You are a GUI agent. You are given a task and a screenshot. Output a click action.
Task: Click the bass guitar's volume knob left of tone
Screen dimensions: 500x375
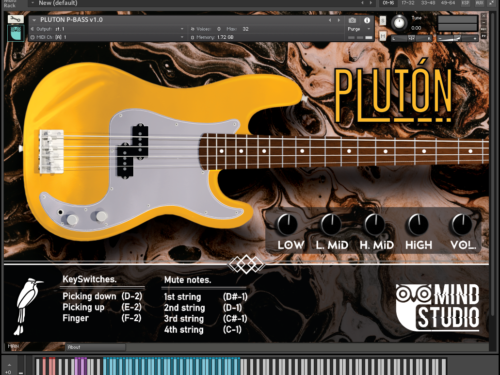[72, 219]
